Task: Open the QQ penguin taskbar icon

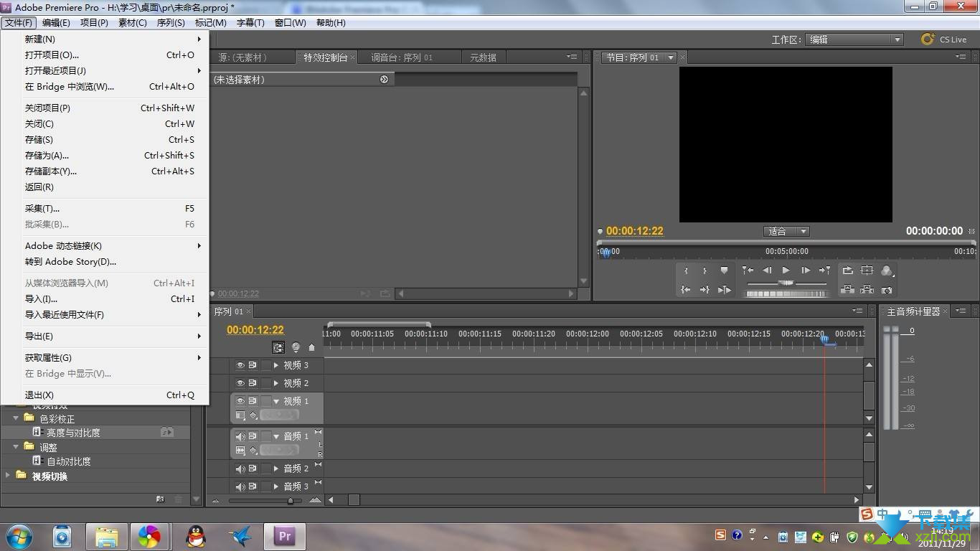Action: pos(195,536)
